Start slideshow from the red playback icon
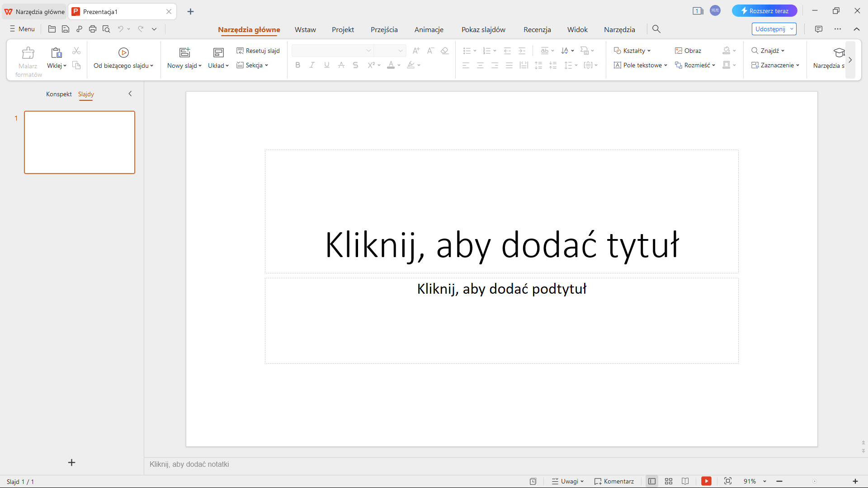This screenshot has height=488, width=868. [x=706, y=481]
